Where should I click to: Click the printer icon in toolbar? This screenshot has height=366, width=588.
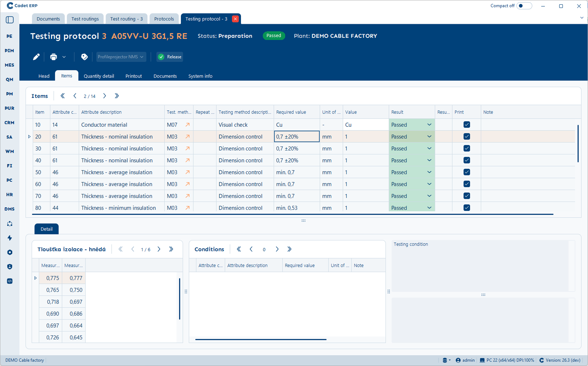click(54, 57)
